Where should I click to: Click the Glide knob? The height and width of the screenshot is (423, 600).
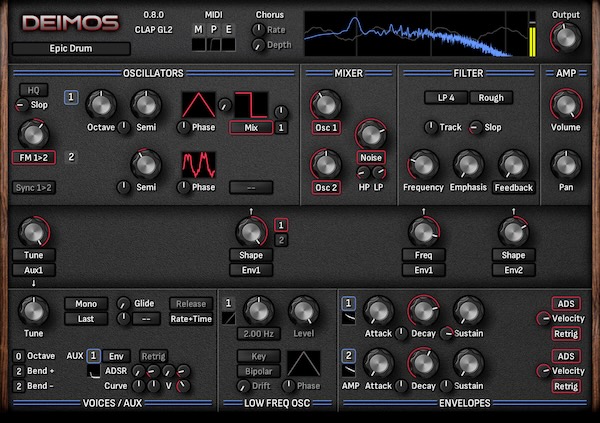coord(123,304)
